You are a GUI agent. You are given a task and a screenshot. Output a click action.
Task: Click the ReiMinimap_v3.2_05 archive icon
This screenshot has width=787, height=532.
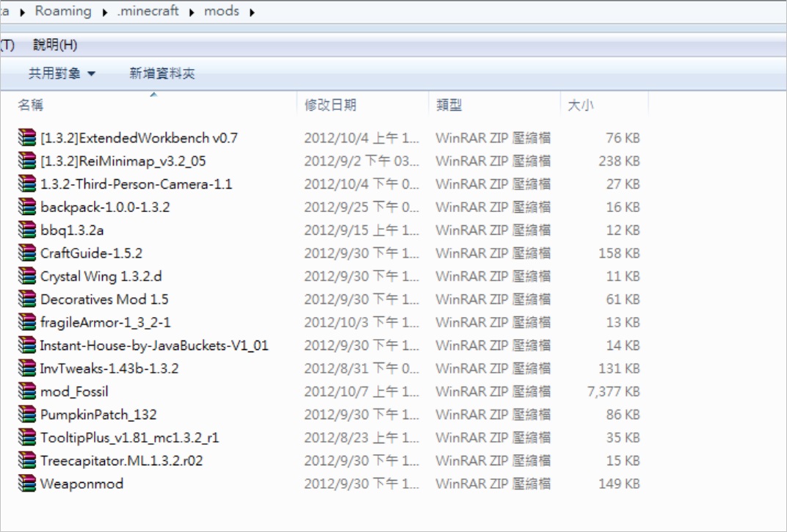coord(27,161)
